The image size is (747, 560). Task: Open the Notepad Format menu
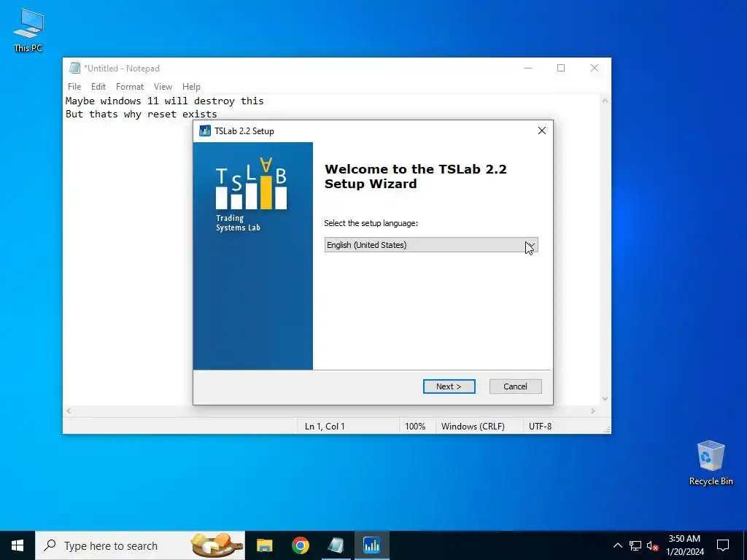point(130,87)
